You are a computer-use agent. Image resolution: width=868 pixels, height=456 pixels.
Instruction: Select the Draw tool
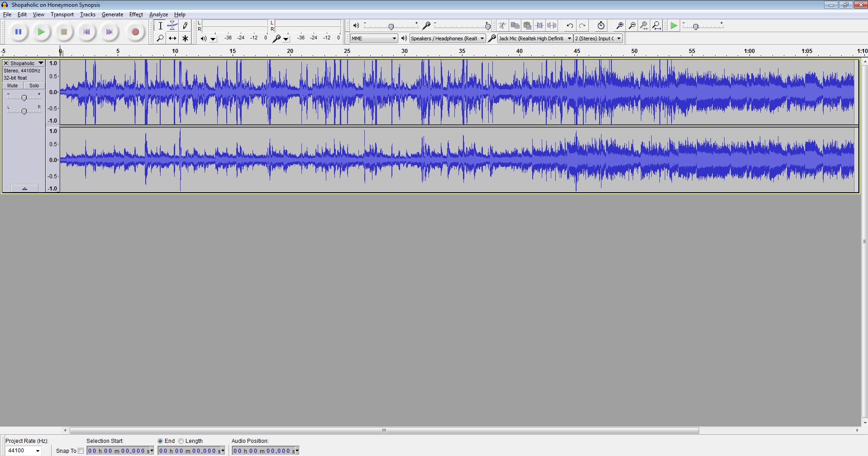coord(185,26)
